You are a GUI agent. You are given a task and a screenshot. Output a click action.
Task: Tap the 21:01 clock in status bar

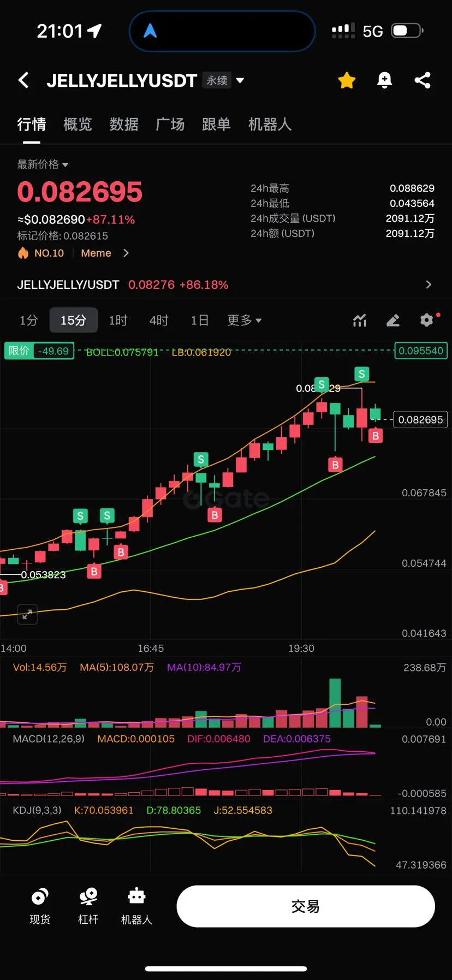(60, 31)
